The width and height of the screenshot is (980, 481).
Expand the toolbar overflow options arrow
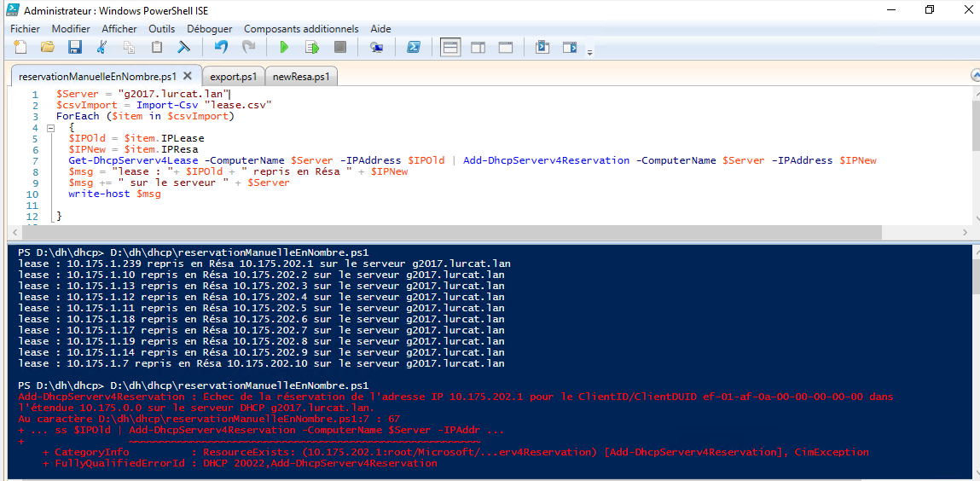(589, 53)
